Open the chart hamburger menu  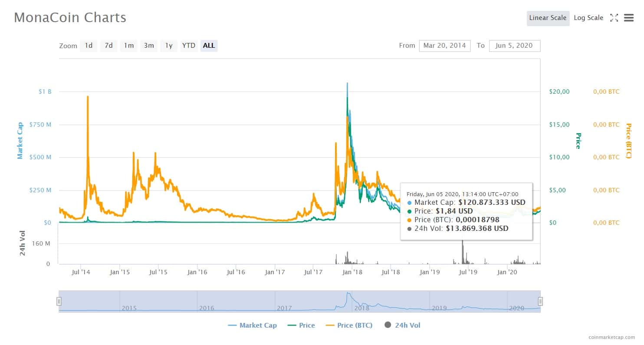pyautogui.click(x=629, y=18)
